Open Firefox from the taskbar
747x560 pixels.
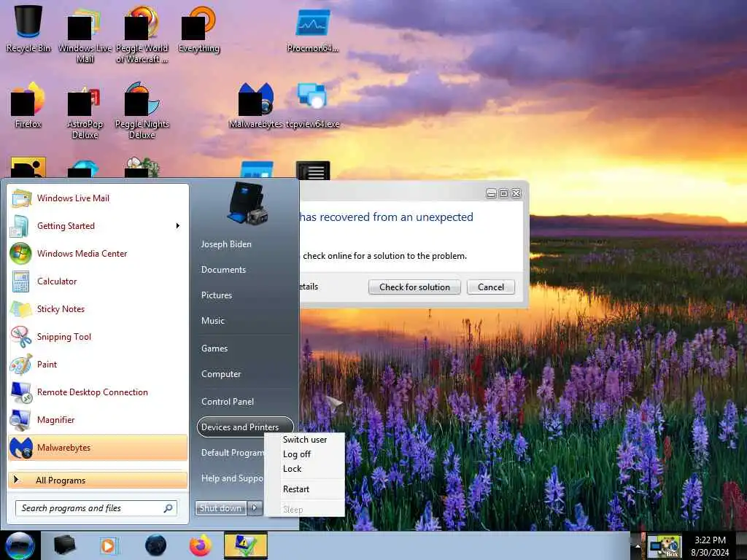(x=201, y=545)
